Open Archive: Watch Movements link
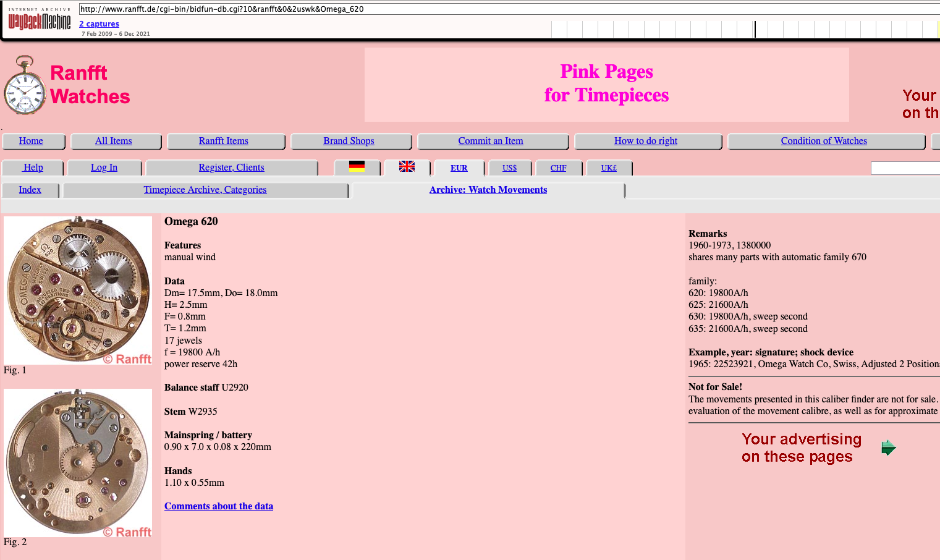Image resolution: width=940 pixels, height=560 pixels. 488,190
